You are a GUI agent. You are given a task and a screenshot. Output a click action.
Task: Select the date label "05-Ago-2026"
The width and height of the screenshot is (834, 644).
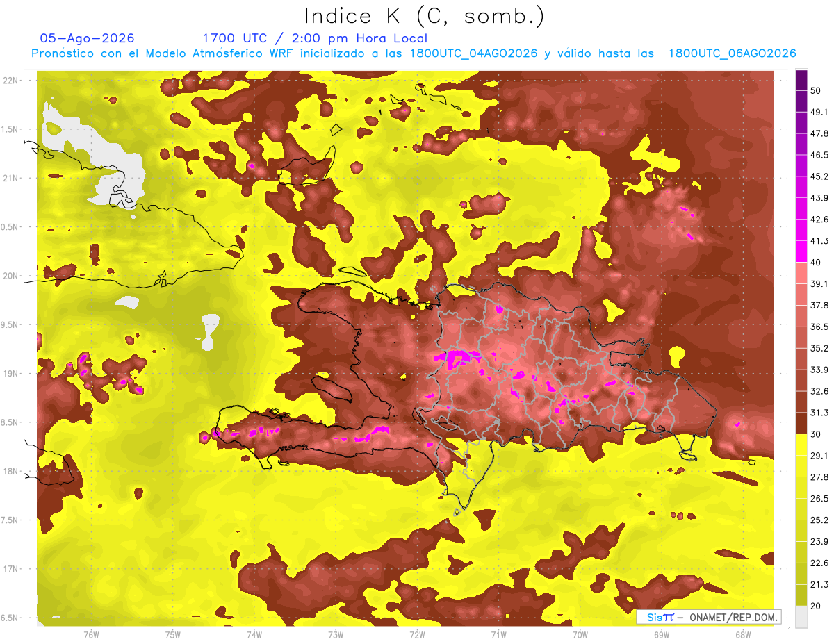point(87,38)
